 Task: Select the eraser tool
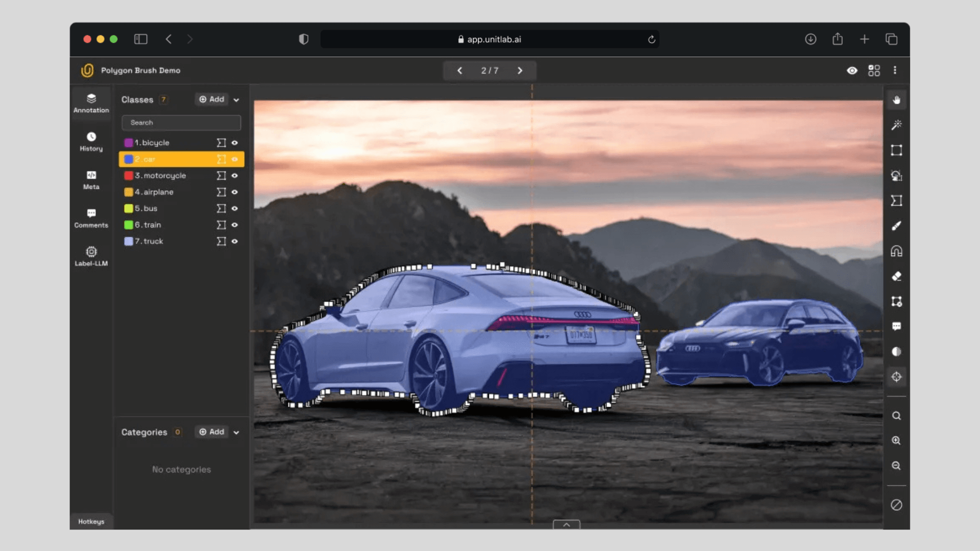(896, 276)
